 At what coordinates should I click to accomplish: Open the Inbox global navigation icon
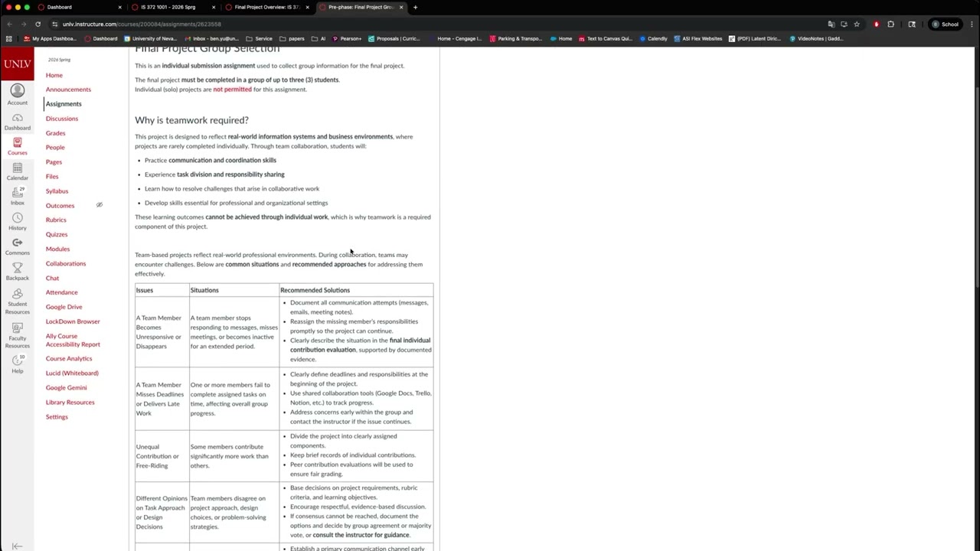point(17,197)
